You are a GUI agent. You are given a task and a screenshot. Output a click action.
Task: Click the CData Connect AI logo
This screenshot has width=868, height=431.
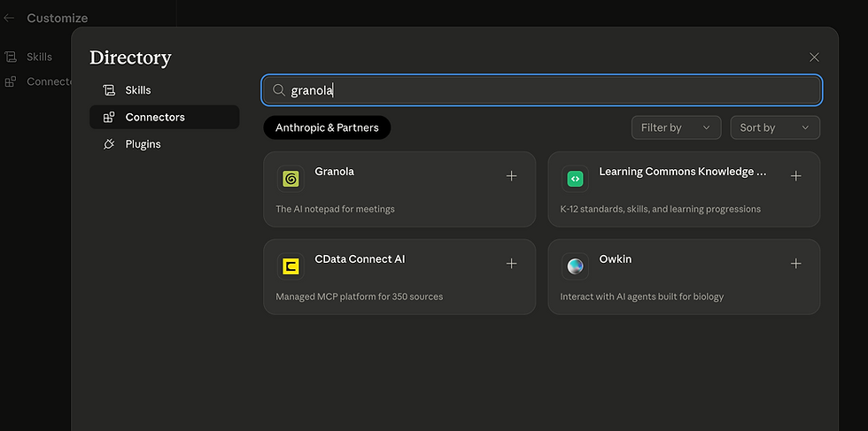pyautogui.click(x=291, y=266)
